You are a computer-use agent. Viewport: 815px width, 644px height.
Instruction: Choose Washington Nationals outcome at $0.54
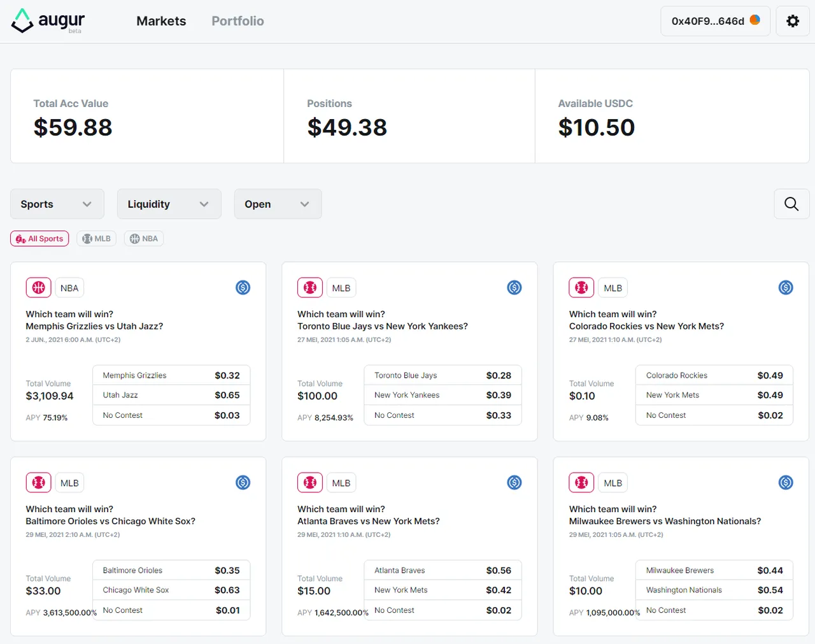[714, 590]
